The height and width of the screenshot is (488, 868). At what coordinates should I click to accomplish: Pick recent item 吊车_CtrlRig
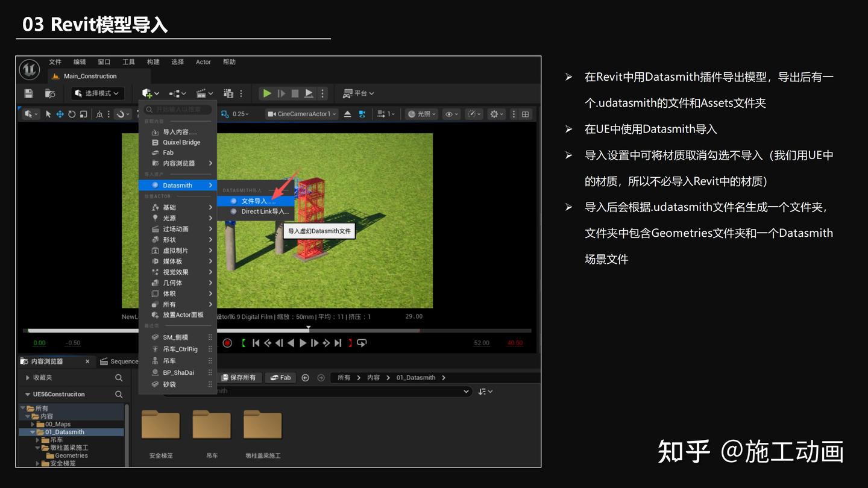[x=177, y=349]
